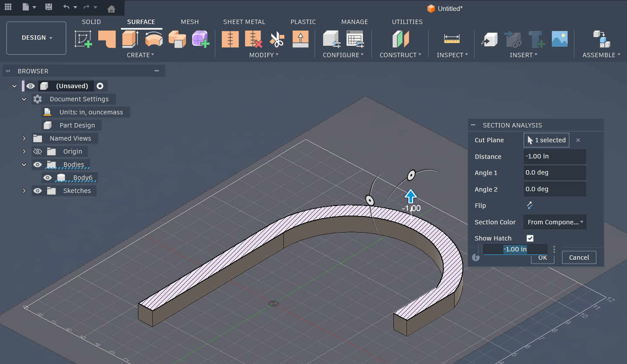The width and height of the screenshot is (627, 364).
Task: Click the Create Sketch icon
Action: click(x=83, y=39)
